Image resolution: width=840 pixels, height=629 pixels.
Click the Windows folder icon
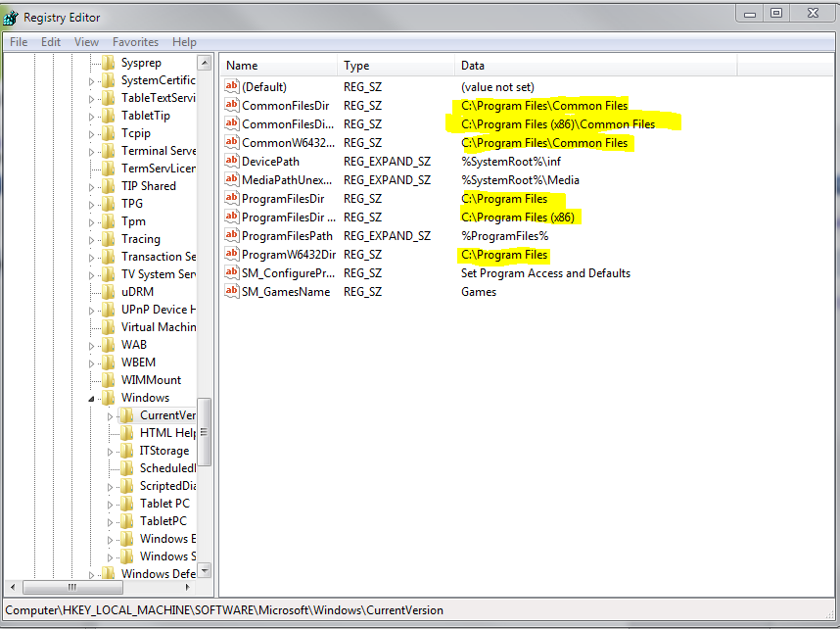click(x=109, y=398)
